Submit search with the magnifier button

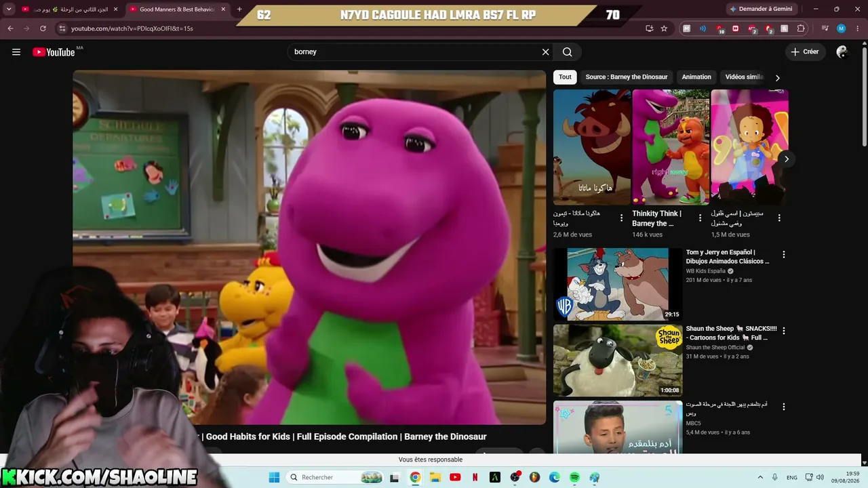tap(568, 52)
